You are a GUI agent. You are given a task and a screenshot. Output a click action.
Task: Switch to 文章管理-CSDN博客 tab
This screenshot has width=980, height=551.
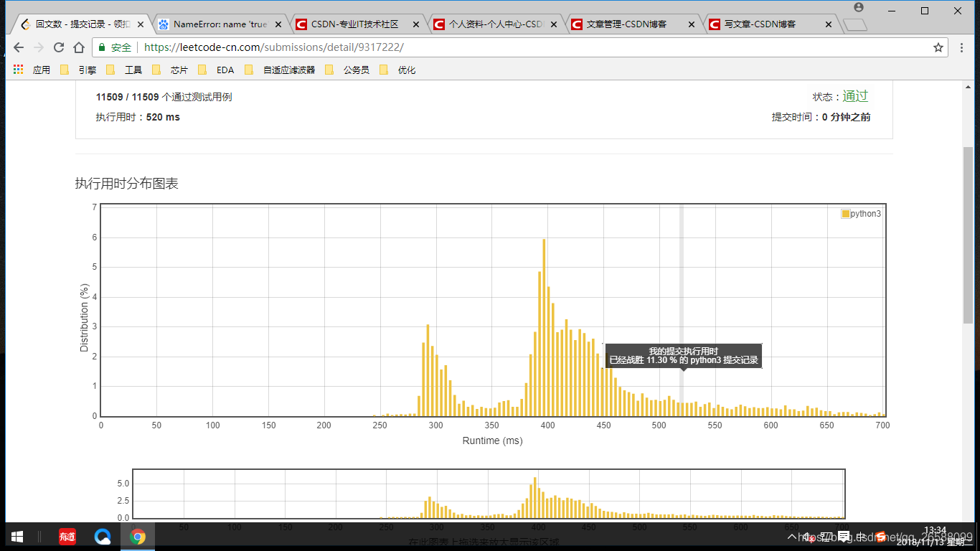(x=633, y=24)
